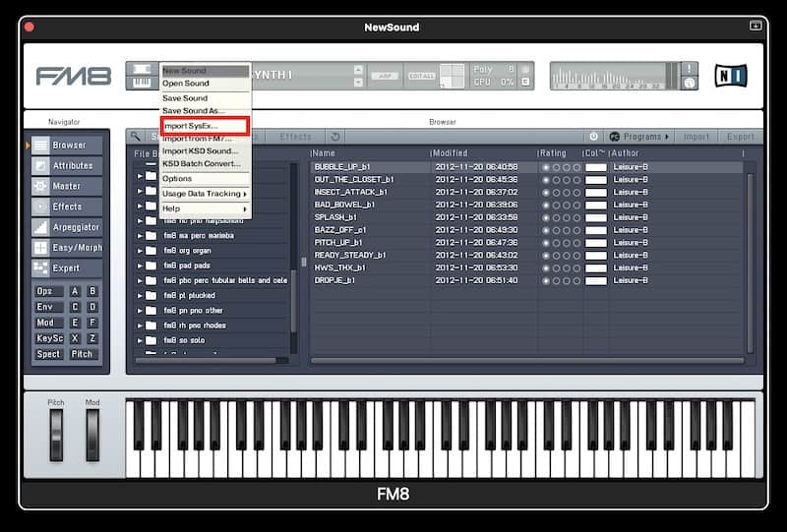Click the Pitch wheel slider

56,435
